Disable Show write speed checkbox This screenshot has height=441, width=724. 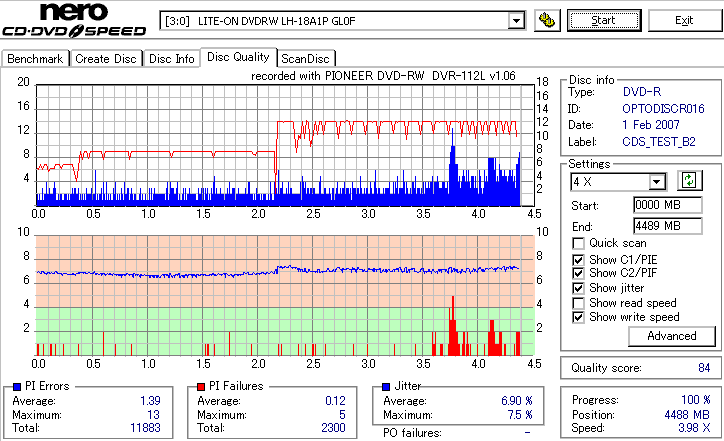point(578,317)
